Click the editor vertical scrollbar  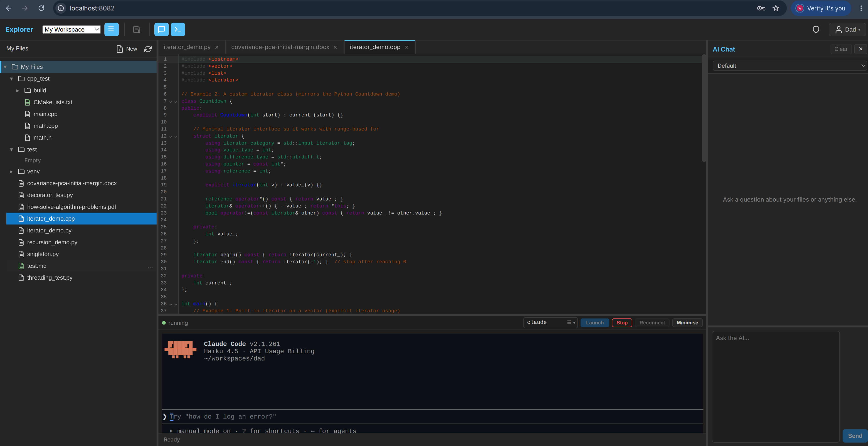click(704, 108)
